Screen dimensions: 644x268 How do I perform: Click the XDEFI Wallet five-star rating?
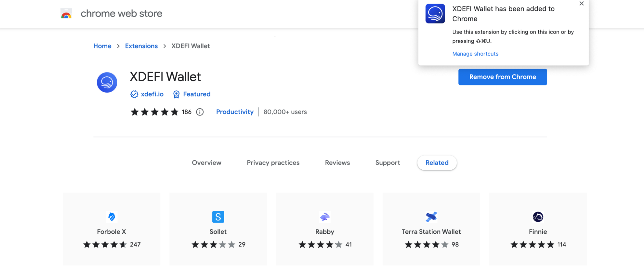coord(154,112)
